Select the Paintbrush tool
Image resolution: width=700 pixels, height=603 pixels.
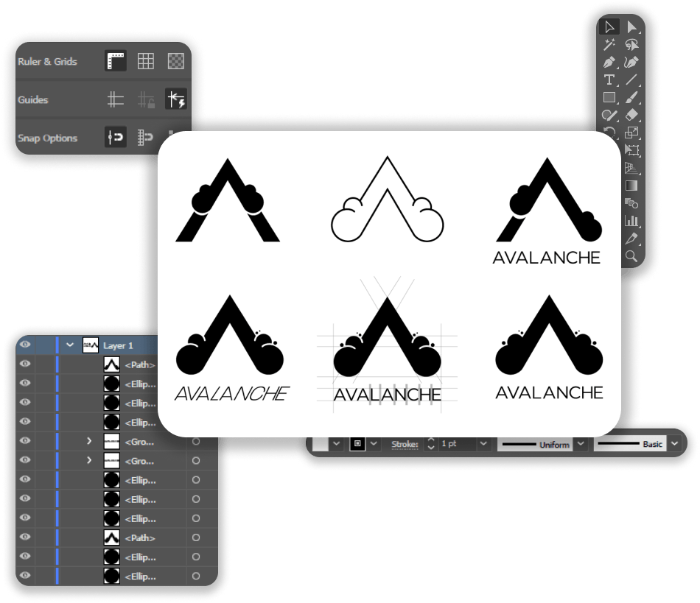[x=631, y=97]
